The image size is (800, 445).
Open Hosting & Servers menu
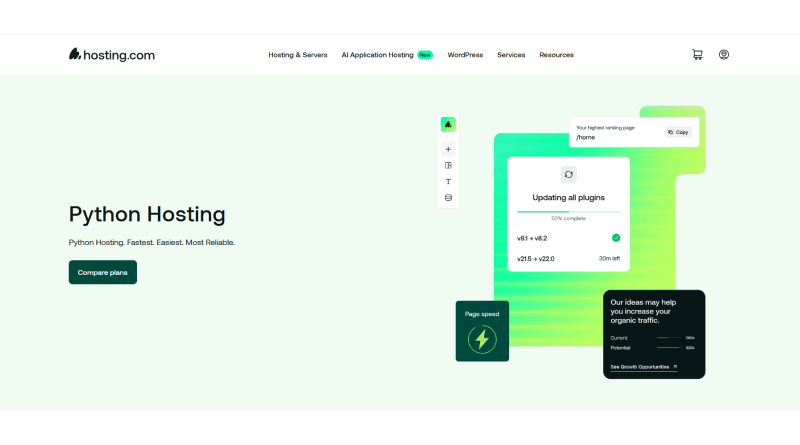(298, 55)
